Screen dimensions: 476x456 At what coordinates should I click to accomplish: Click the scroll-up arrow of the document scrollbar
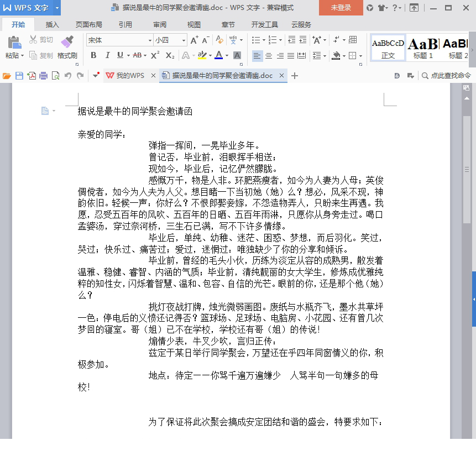(x=467, y=98)
